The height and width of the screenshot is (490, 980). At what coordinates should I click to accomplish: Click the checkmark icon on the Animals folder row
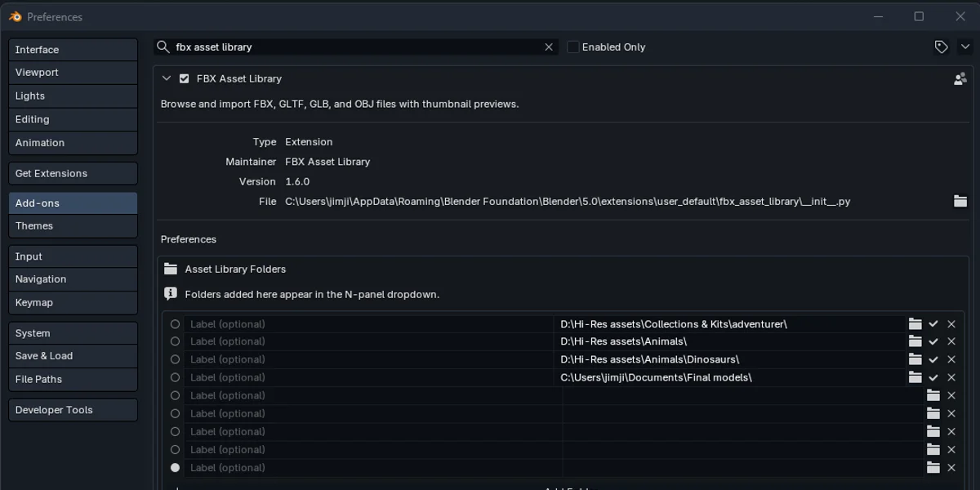933,341
